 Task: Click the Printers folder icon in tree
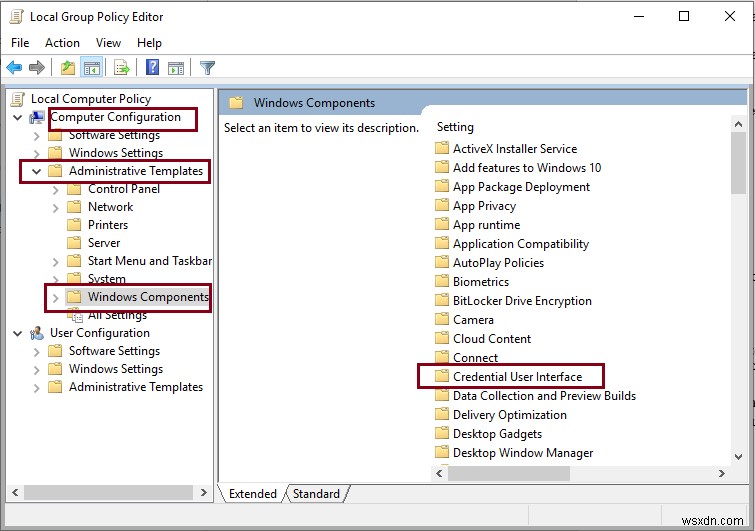74,225
